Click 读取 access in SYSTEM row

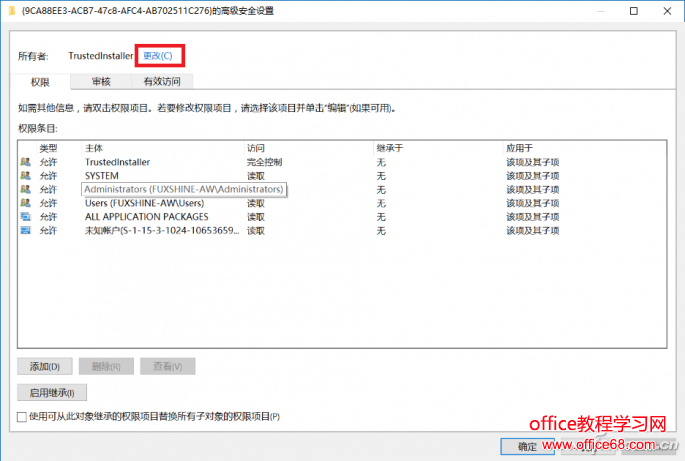point(256,176)
